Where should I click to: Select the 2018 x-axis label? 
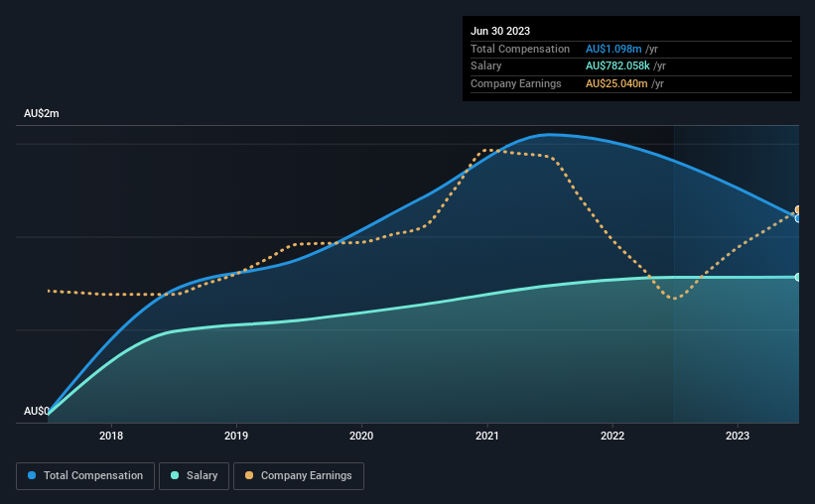(x=111, y=436)
